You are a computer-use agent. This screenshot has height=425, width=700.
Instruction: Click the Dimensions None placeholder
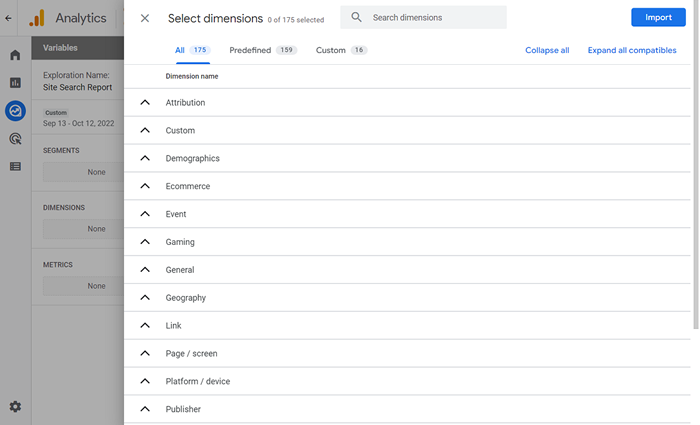click(x=83, y=229)
